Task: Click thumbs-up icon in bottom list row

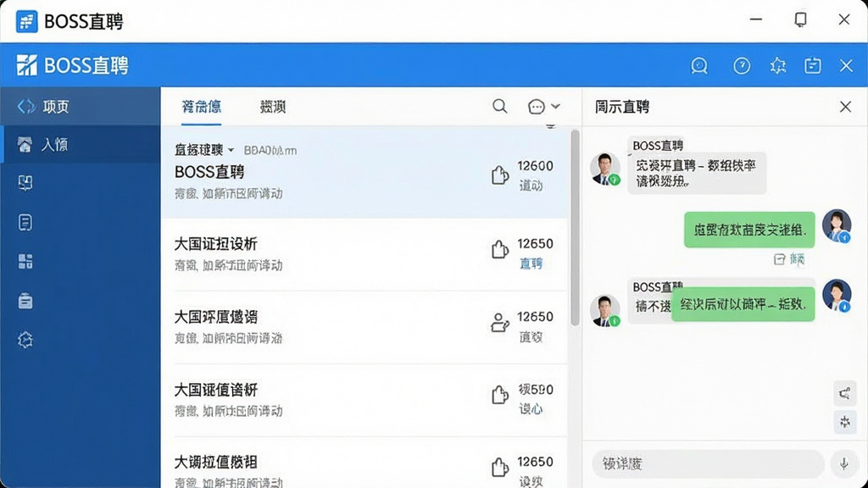Action: (499, 468)
